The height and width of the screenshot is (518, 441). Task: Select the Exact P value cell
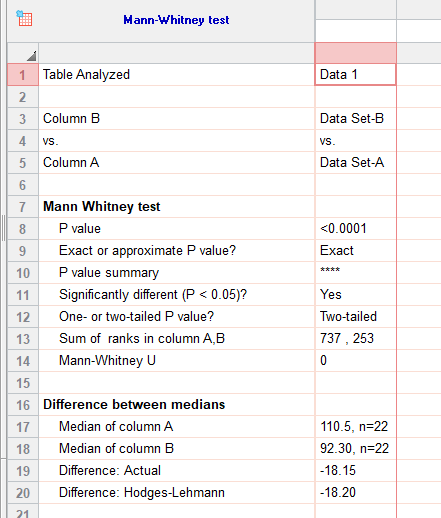[x=355, y=251]
